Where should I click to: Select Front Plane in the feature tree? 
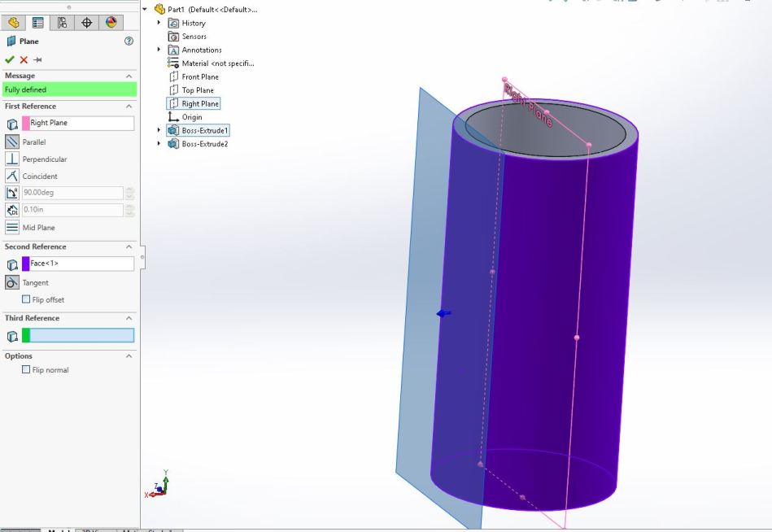(199, 77)
